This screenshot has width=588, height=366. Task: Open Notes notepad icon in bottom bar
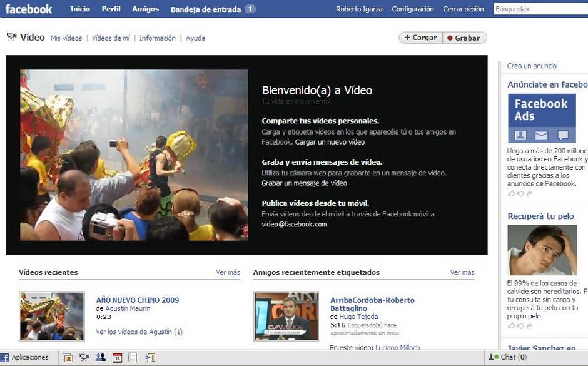pos(133,357)
